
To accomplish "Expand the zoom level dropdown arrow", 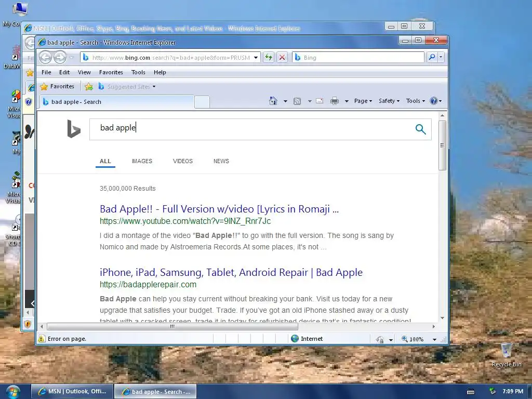I will (434, 339).
